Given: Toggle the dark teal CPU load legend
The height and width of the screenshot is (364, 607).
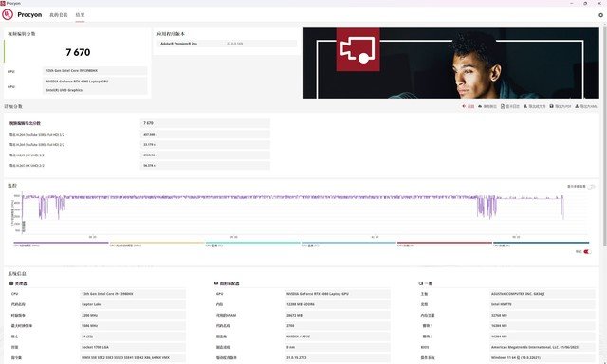Looking at the screenshot, I should [x=541, y=244].
